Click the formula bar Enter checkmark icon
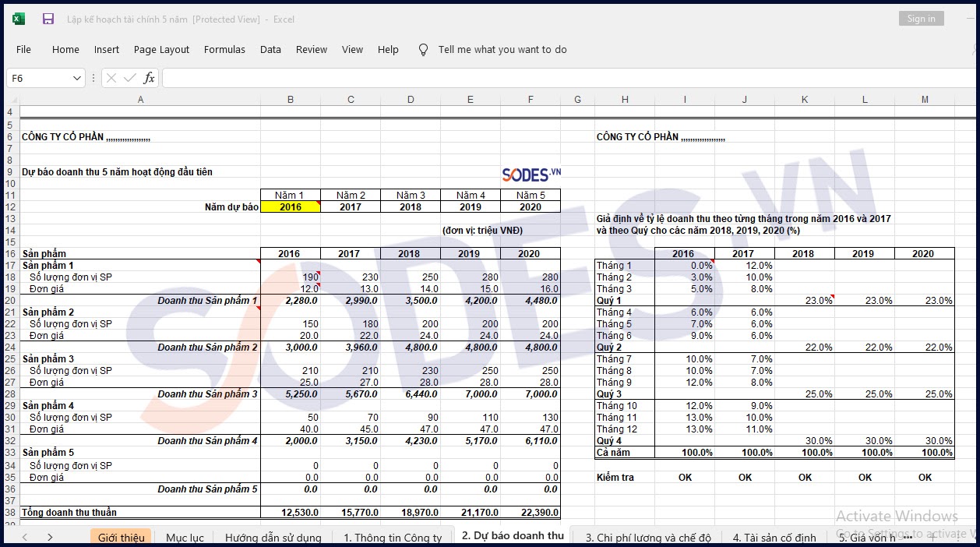This screenshot has height=547, width=980. [129, 78]
